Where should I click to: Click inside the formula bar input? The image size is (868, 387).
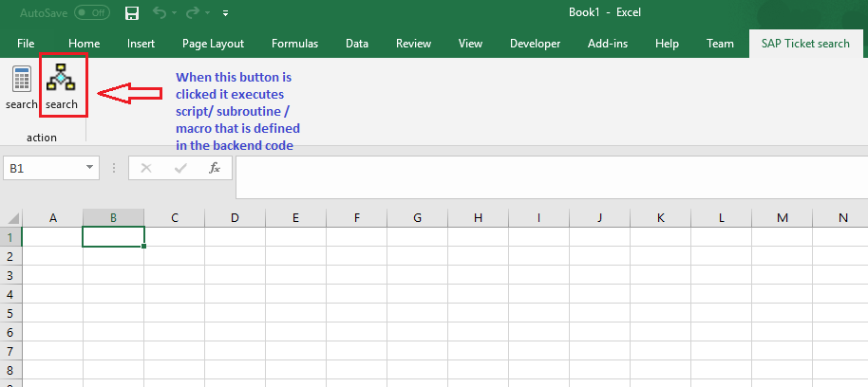coord(552,177)
